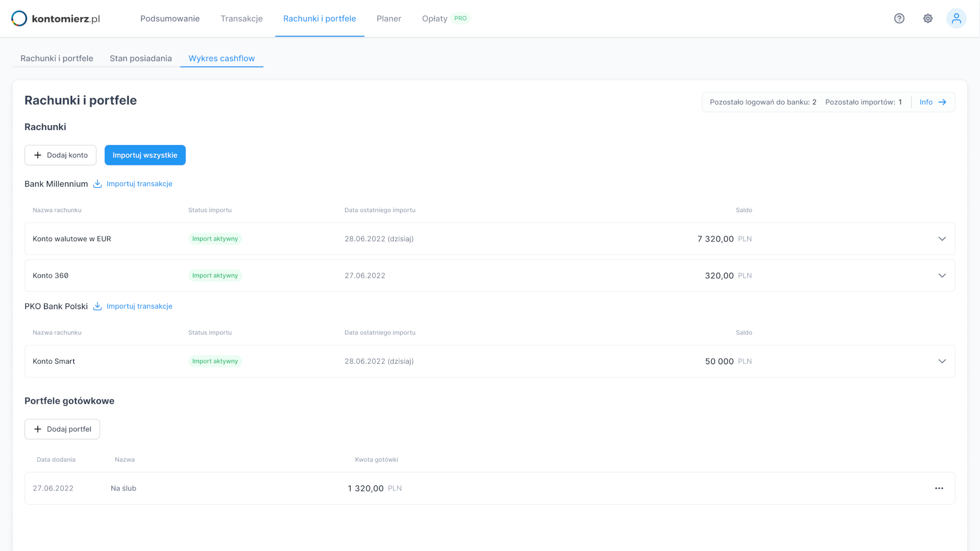This screenshot has width=980, height=551.
Task: Click download icon next to Bank Millennium
Action: pyautogui.click(x=98, y=184)
